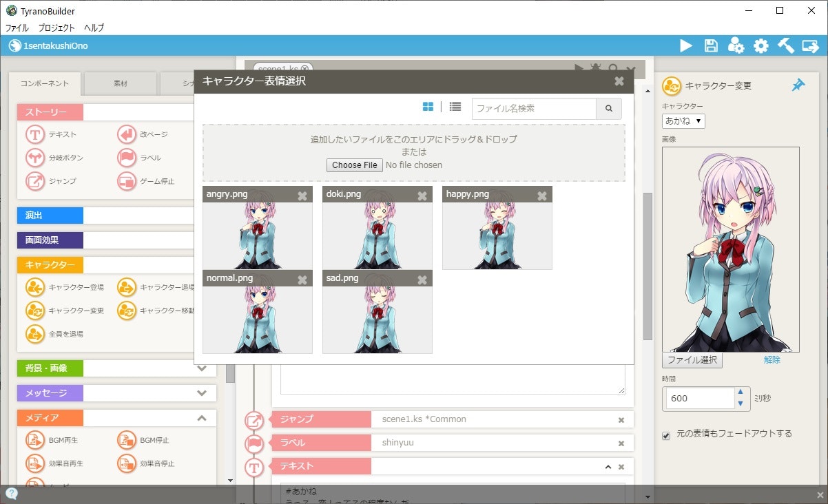Increase the 時間 value with up arrow
This screenshot has width=828, height=504.
click(741, 392)
